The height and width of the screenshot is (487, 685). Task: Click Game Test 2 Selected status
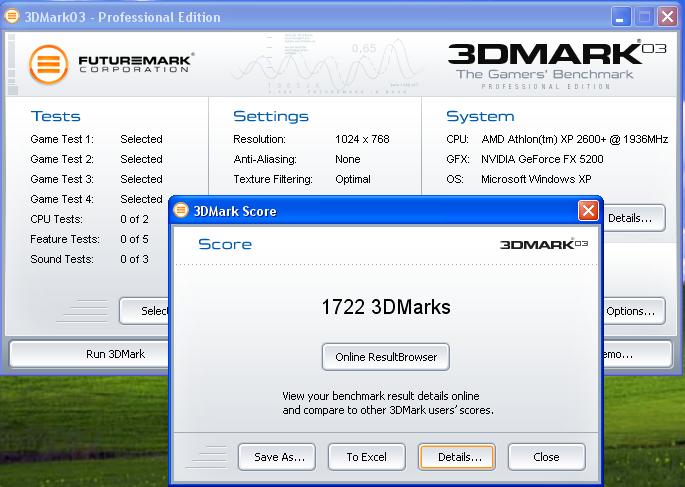(x=141, y=159)
